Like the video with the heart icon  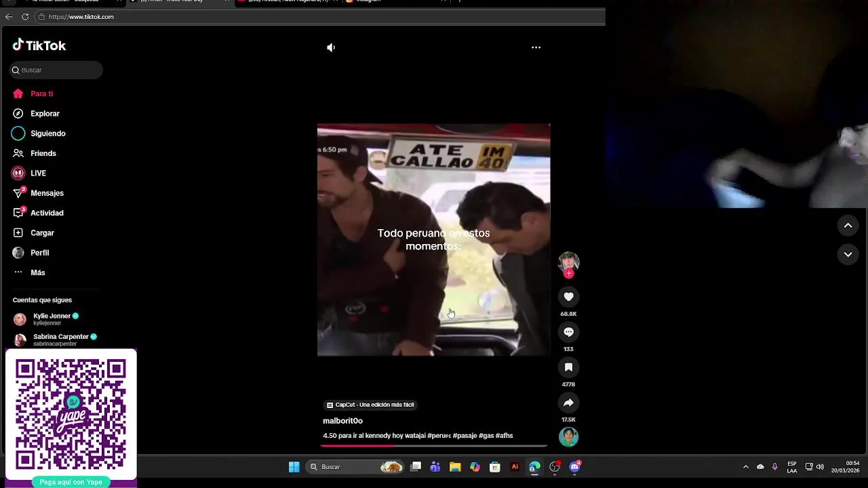click(568, 297)
